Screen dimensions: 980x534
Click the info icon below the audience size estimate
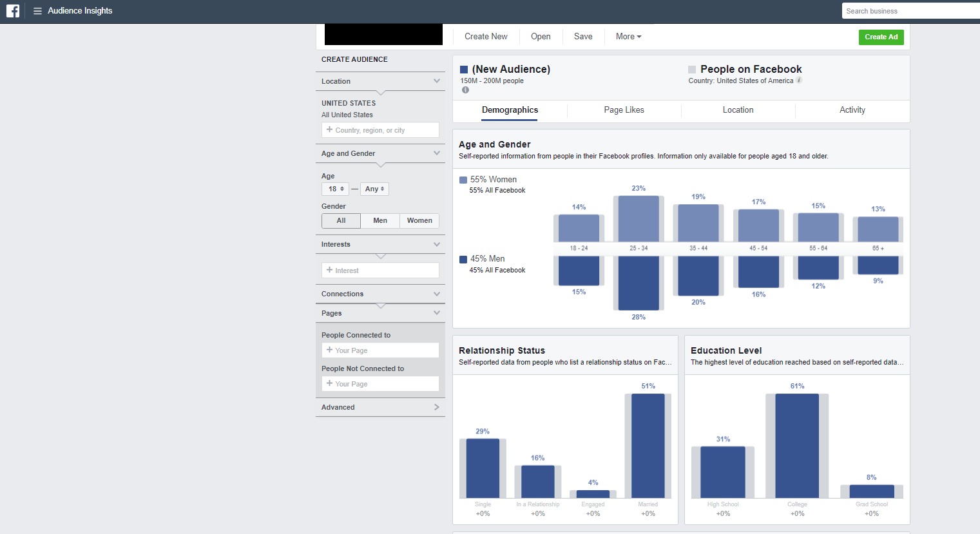click(x=465, y=90)
